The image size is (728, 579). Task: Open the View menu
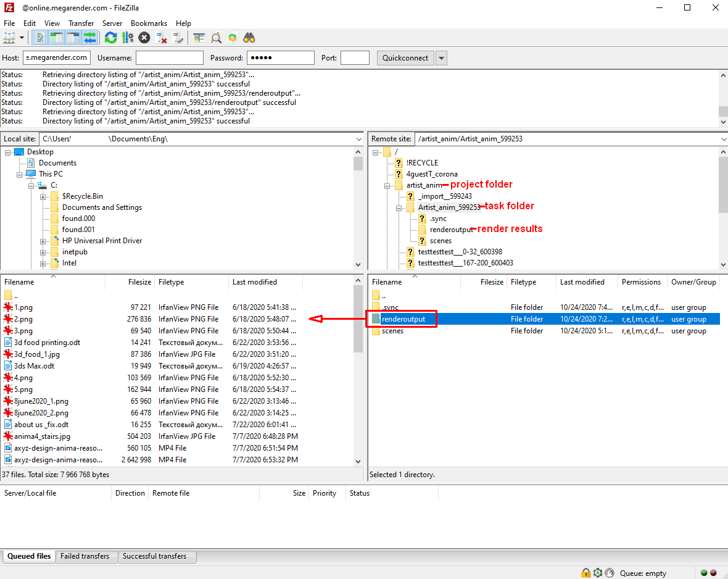(x=52, y=23)
